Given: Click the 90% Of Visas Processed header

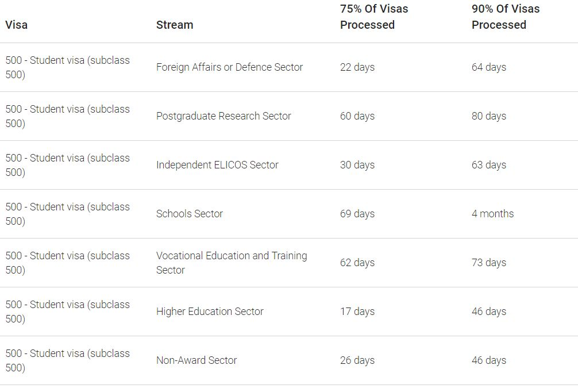Looking at the screenshot, I should tap(506, 17).
